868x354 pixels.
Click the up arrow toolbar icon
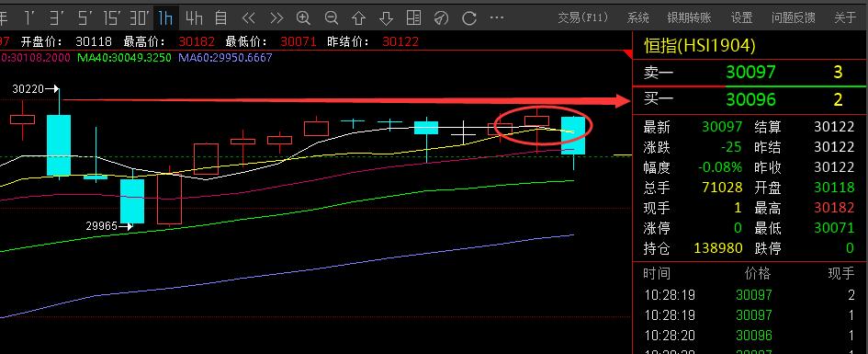(x=359, y=18)
